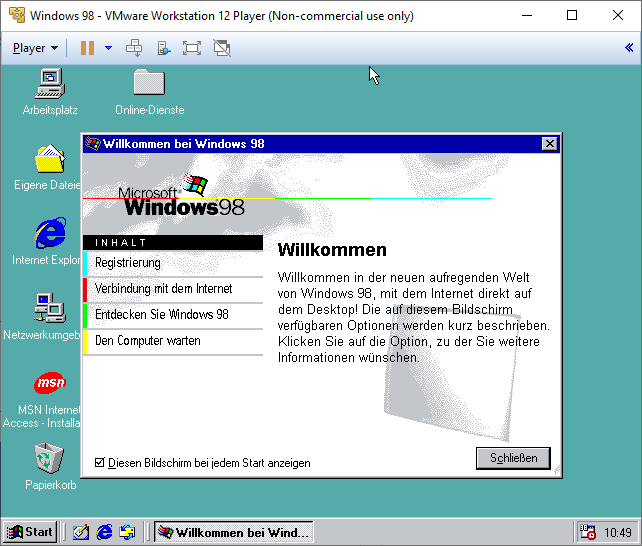642x546 pixels.
Task: Click the MSN Internet Access installer icon
Action: click(x=49, y=384)
